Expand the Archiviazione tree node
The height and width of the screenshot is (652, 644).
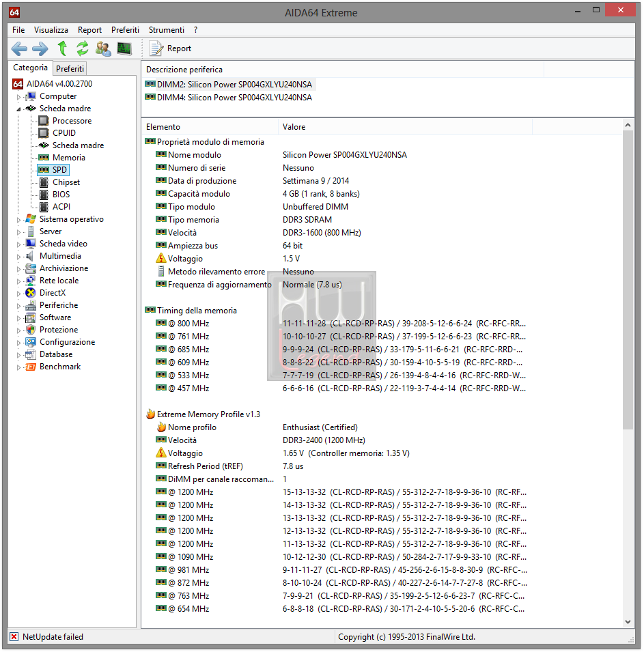pos(18,268)
